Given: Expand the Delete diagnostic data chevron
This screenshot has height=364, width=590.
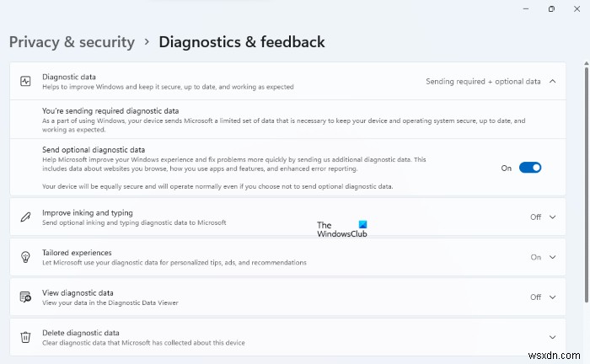Looking at the screenshot, I should click(x=553, y=337).
